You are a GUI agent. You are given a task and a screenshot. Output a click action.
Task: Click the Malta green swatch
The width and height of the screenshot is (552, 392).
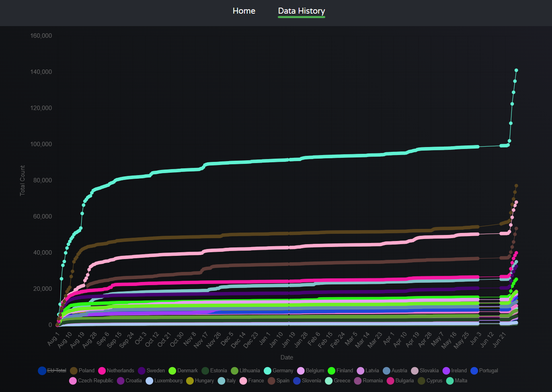450,381
